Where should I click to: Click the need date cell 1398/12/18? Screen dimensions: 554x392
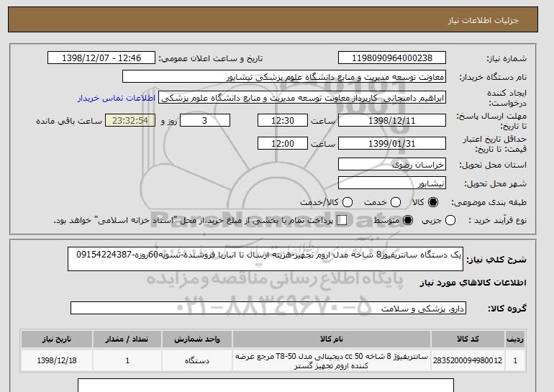tap(57, 360)
